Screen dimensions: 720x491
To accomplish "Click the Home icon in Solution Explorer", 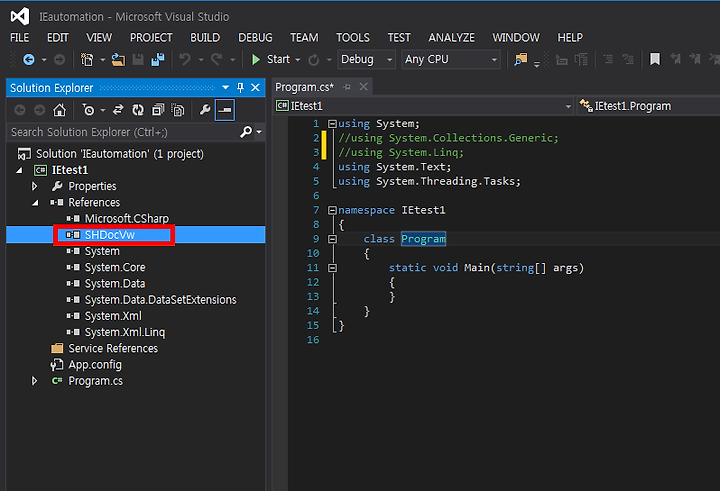I will click(59, 110).
